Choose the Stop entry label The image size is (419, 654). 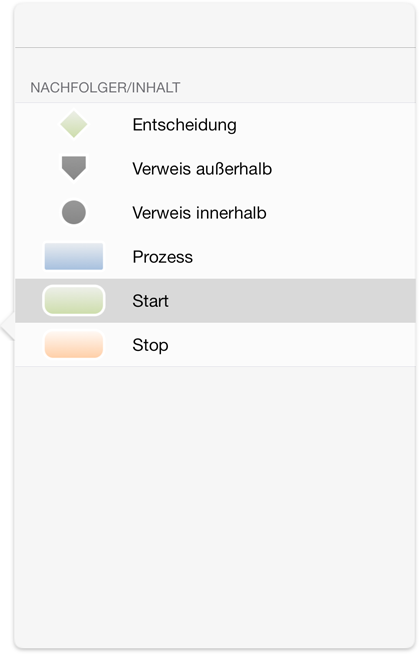point(151,345)
